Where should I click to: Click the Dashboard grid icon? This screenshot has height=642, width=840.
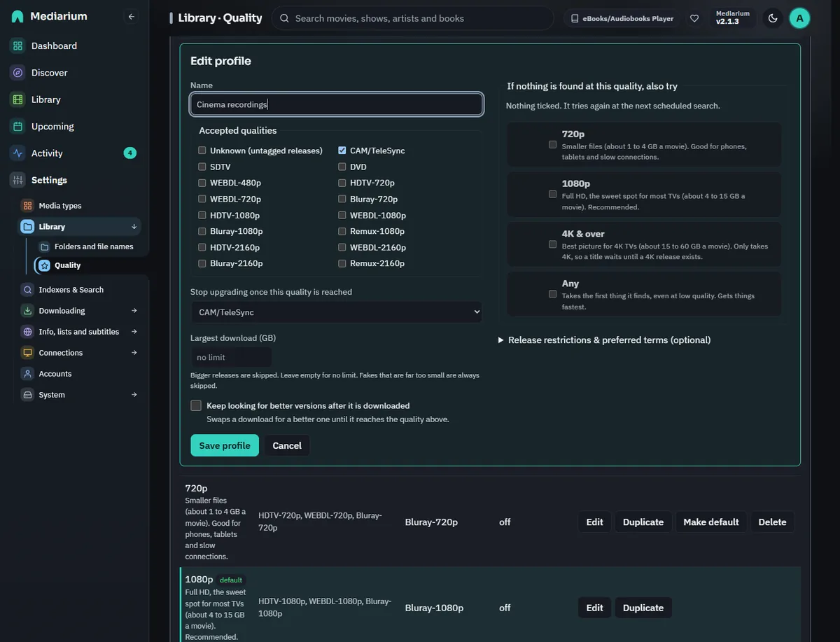pos(17,46)
